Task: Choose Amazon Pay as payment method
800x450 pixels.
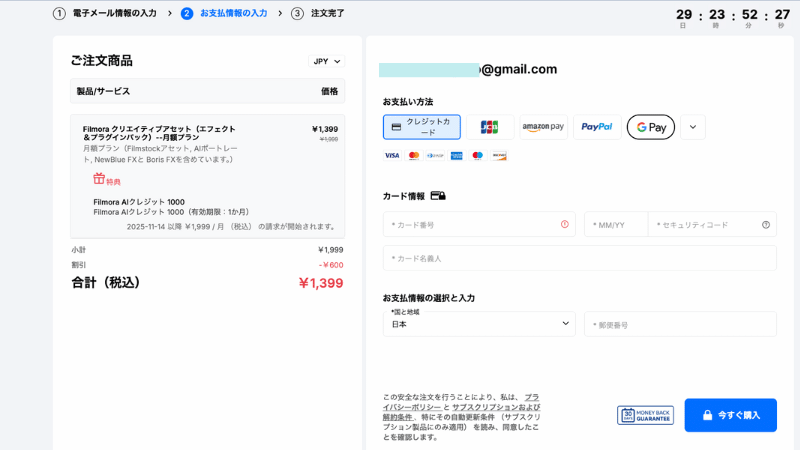Action: click(x=543, y=127)
